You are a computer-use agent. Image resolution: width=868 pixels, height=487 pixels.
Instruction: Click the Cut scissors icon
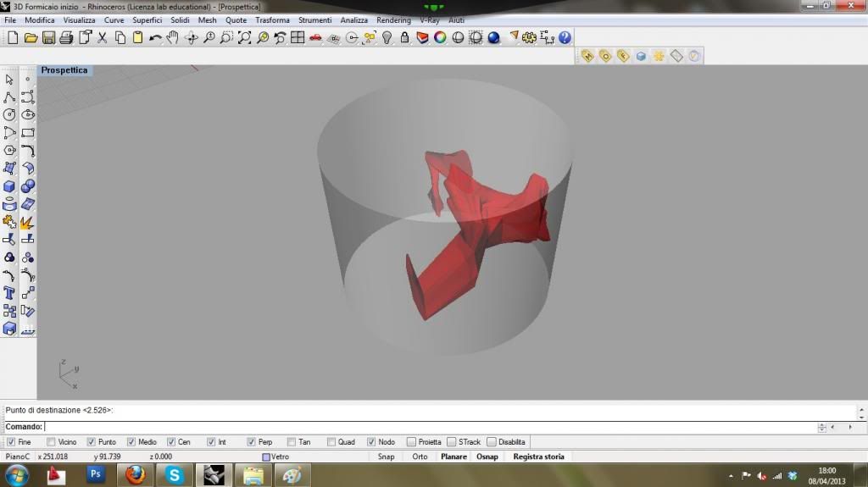[102, 37]
